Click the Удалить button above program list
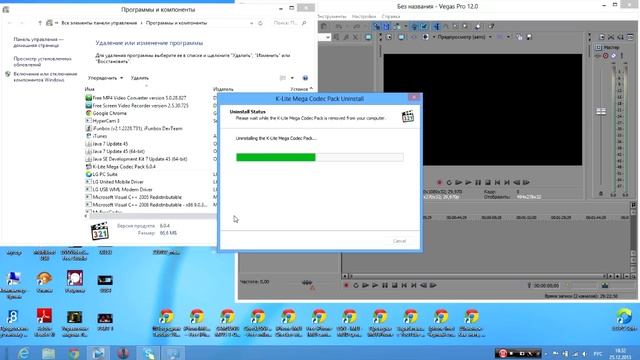 140,78
